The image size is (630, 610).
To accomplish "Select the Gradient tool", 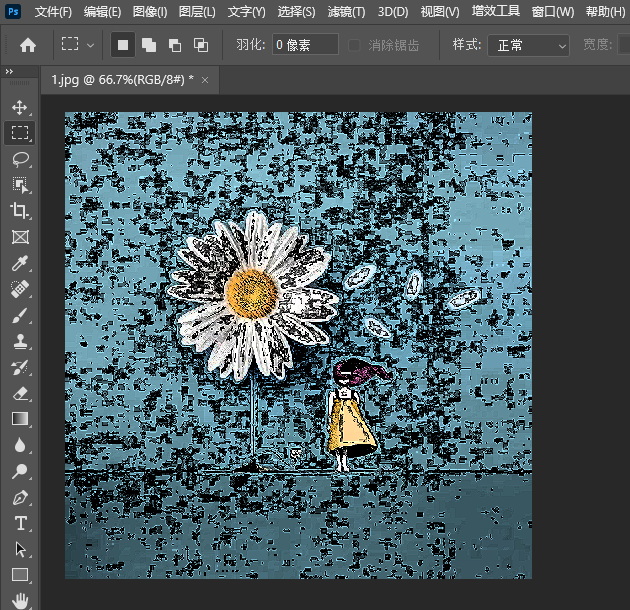I will click(x=20, y=419).
